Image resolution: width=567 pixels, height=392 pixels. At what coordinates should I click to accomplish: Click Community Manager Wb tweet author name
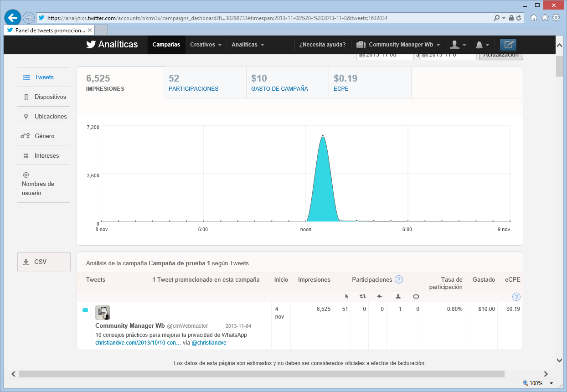pos(130,326)
